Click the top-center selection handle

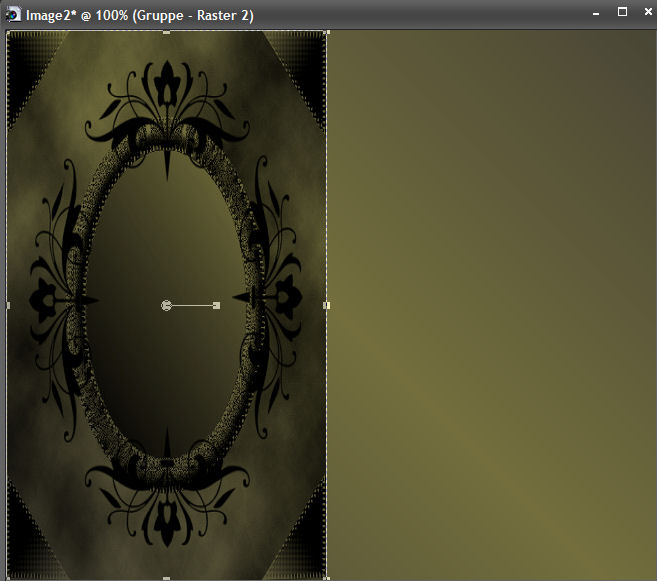click(166, 32)
